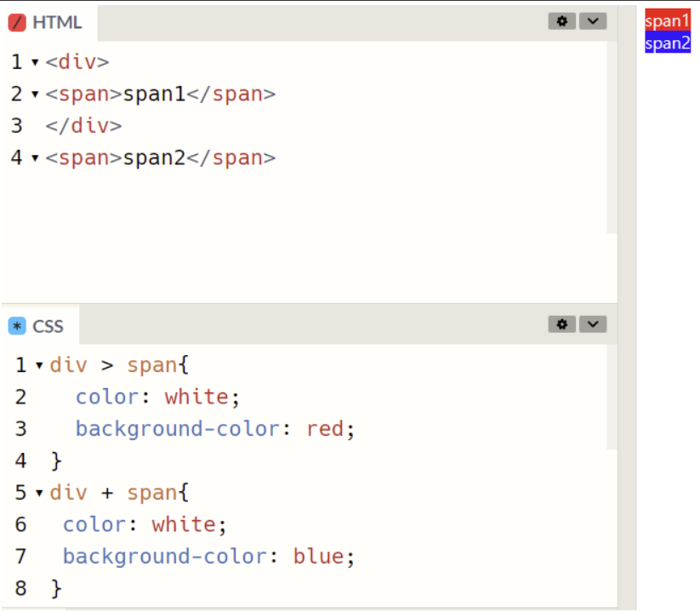Image resolution: width=700 pixels, height=612 pixels.
Task: Click the 'span1' text in HTML code
Action: (154, 94)
